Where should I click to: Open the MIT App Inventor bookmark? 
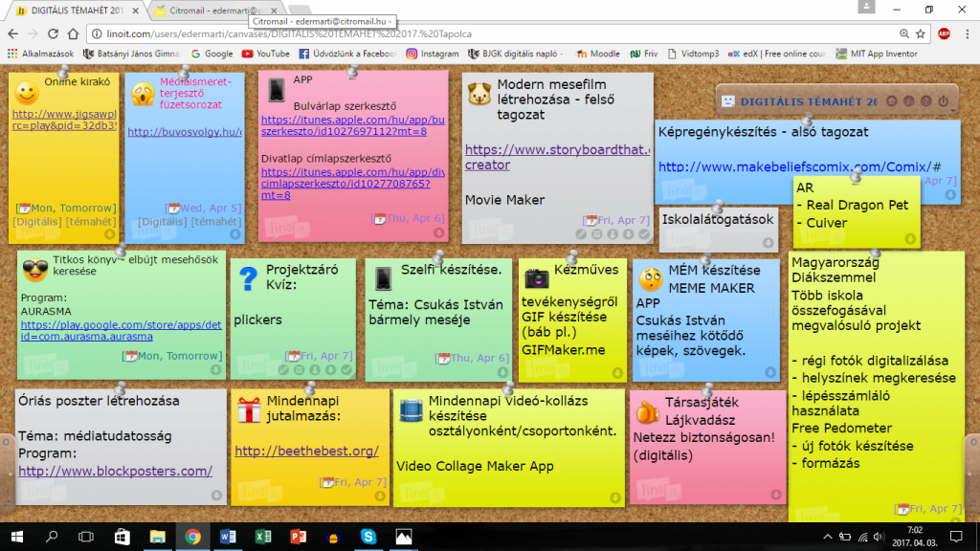click(x=877, y=54)
